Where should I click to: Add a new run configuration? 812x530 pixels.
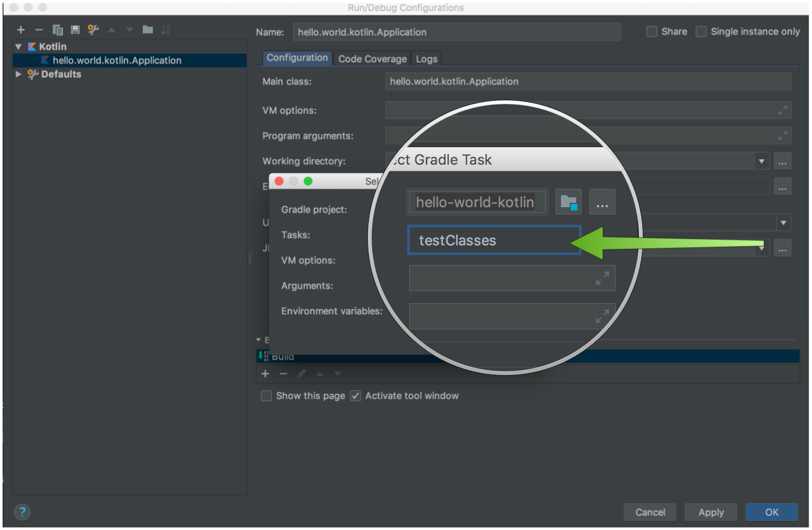21,29
